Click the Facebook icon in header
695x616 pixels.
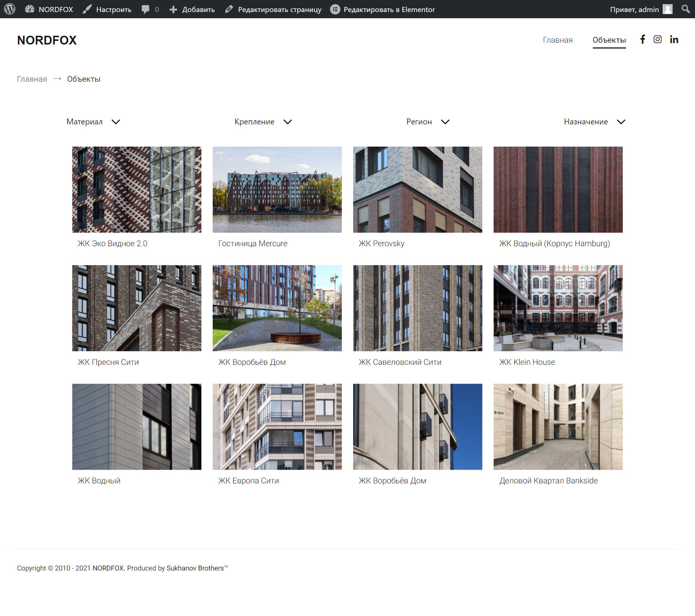[643, 39]
